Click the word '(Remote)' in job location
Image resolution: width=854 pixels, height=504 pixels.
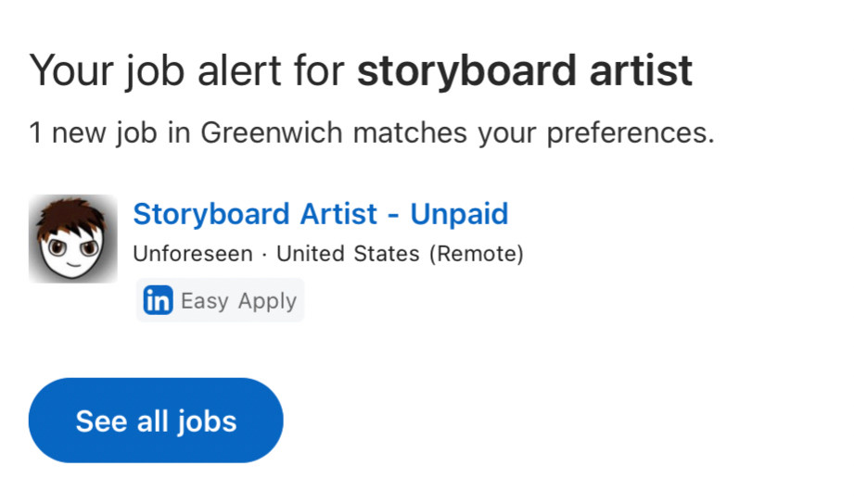[477, 254]
